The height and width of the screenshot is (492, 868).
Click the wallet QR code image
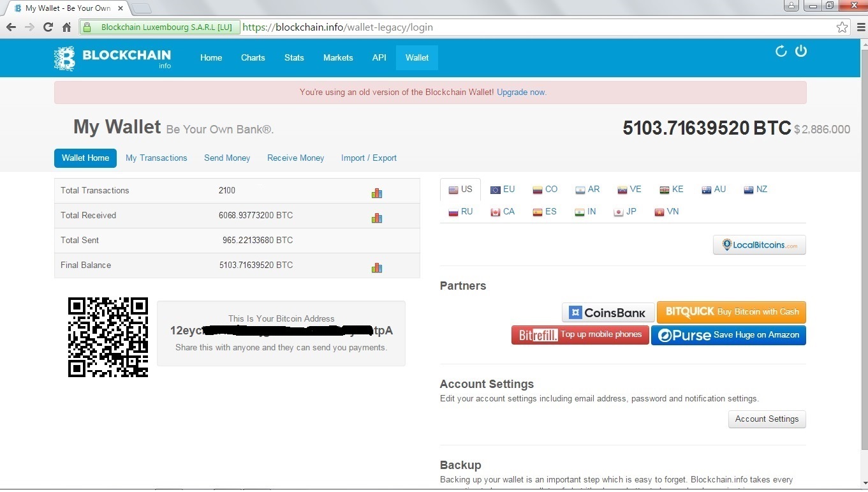pos(108,337)
